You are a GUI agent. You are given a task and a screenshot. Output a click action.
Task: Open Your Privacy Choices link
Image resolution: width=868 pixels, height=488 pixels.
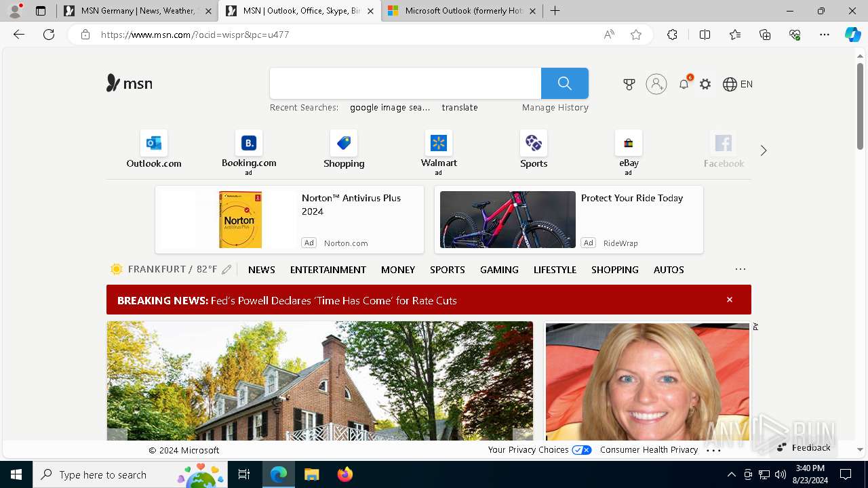pyautogui.click(x=540, y=450)
